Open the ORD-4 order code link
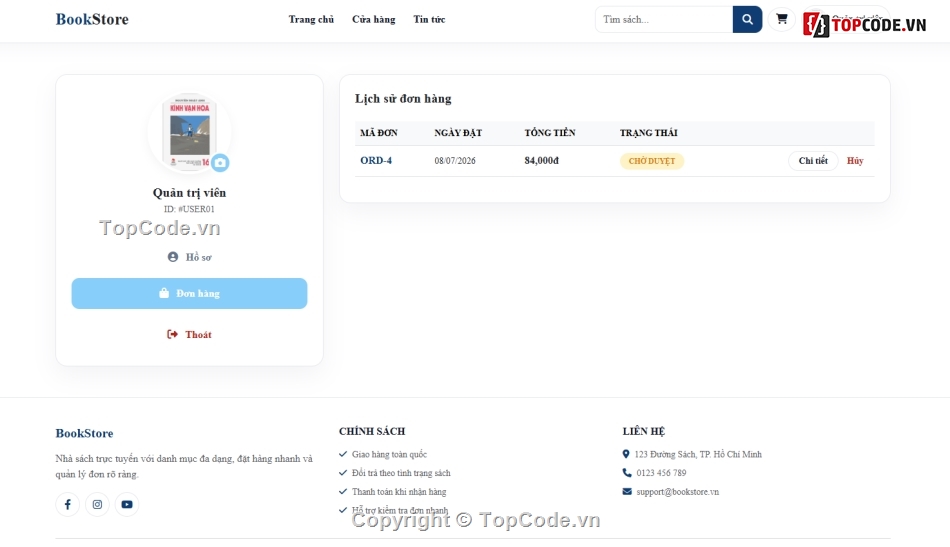This screenshot has height=547, width=950. click(376, 161)
